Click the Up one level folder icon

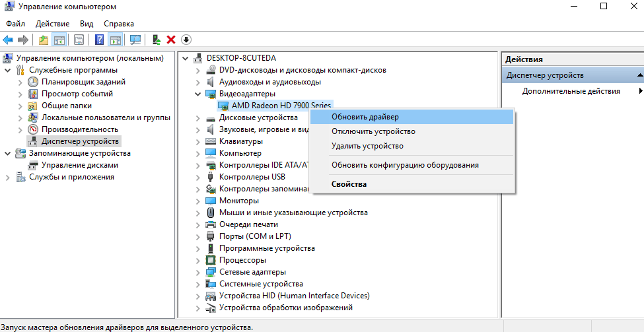coord(44,40)
